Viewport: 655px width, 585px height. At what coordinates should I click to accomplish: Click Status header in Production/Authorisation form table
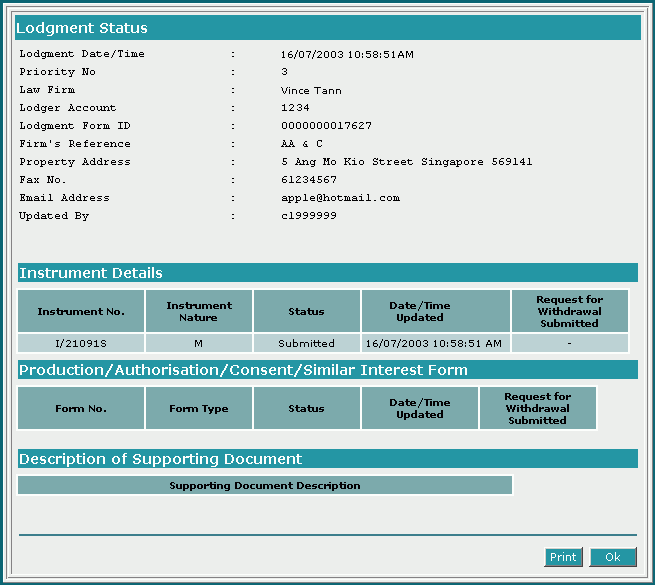[307, 408]
